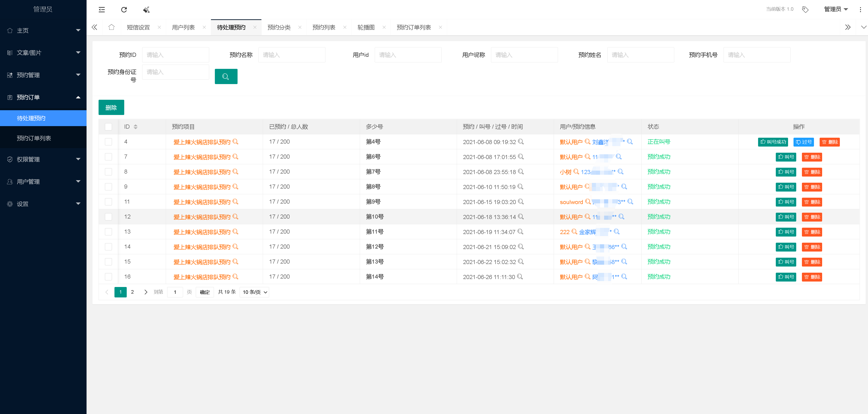Click the version tag icon

[x=805, y=10]
